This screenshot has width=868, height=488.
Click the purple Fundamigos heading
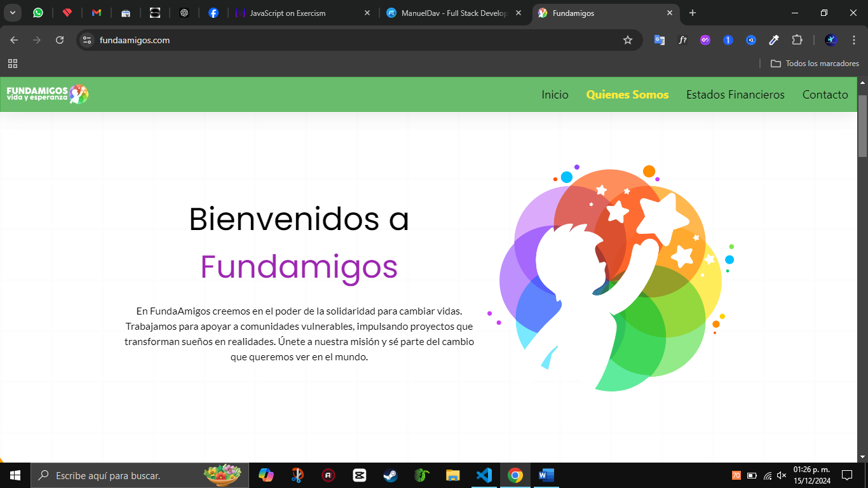coord(299,266)
